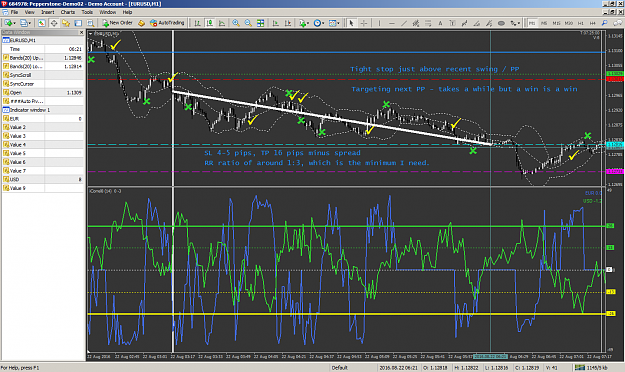Screen dimensions: 625x372
Task: Toggle chart auto scroll
Action: tap(275, 23)
